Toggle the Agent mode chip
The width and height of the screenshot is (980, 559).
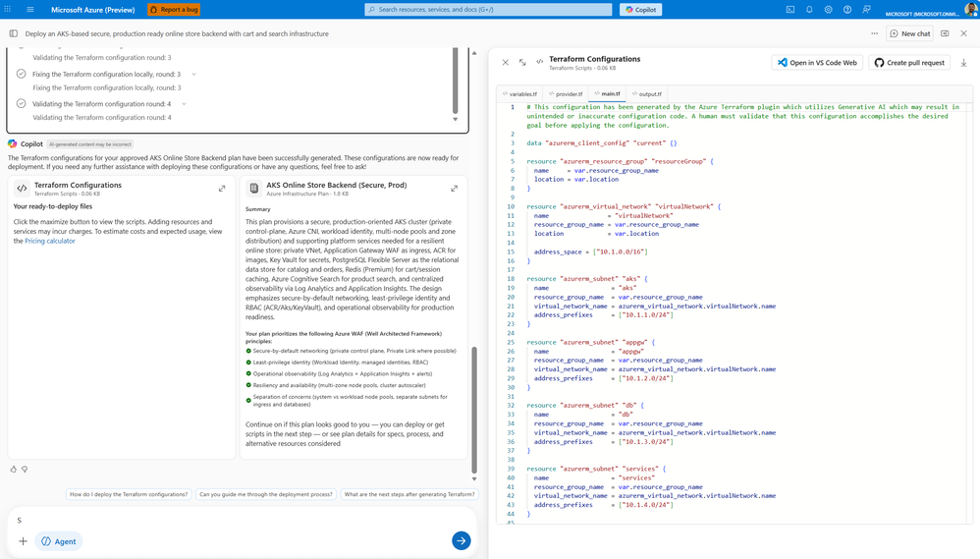(x=59, y=541)
